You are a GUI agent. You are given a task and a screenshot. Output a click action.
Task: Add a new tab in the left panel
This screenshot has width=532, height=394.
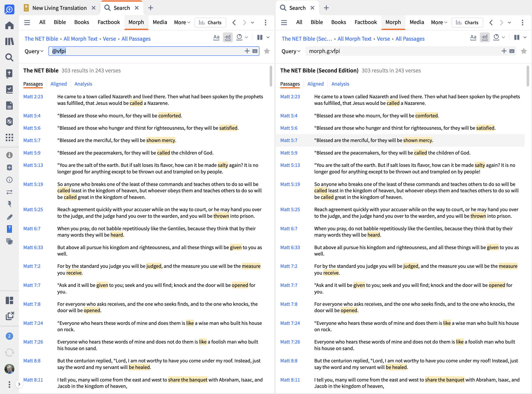(x=150, y=8)
